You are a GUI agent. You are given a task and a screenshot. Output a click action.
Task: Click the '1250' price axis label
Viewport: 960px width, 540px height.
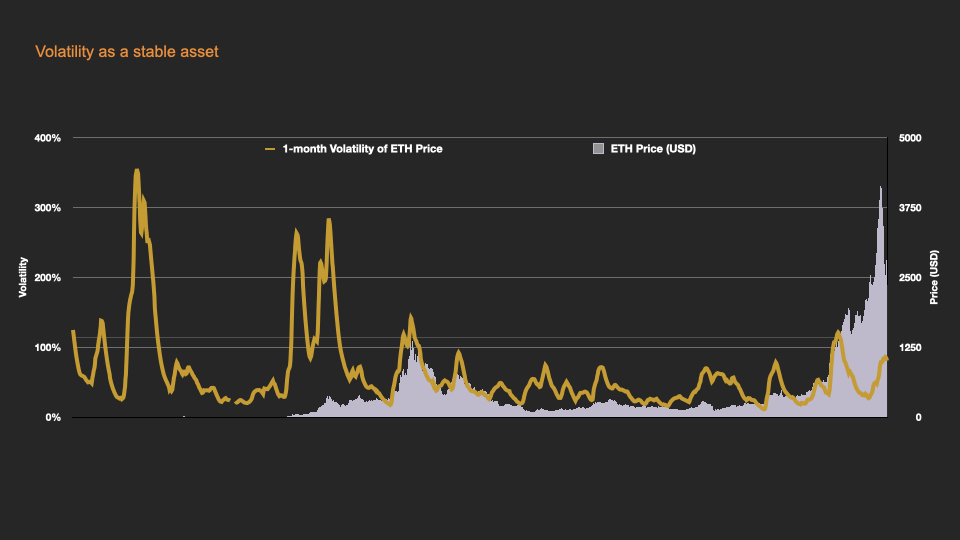pos(910,347)
